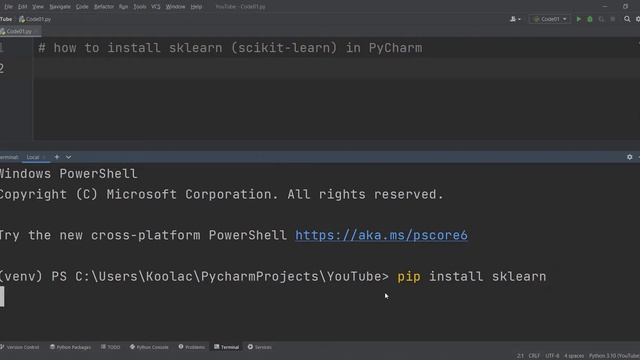The height and width of the screenshot is (360, 640).
Task: Open the Run menu
Action: click(x=123, y=7)
